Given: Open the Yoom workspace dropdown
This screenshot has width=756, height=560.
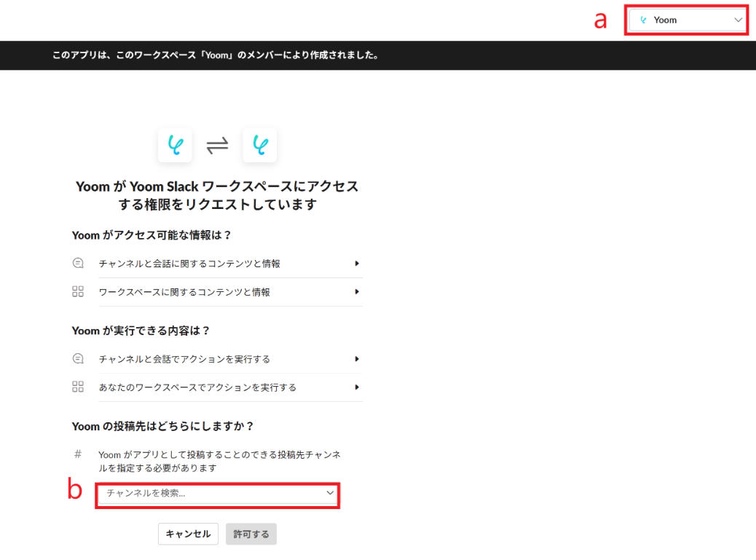Looking at the screenshot, I should (x=688, y=20).
